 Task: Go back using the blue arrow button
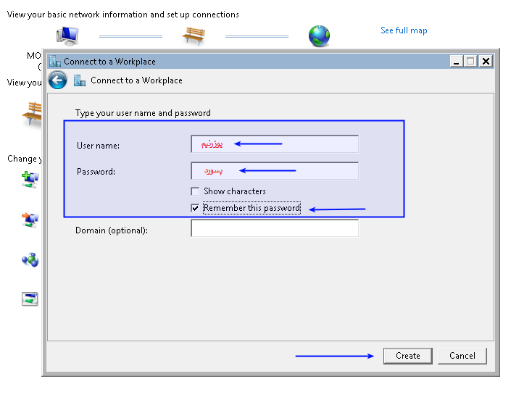click(58, 80)
